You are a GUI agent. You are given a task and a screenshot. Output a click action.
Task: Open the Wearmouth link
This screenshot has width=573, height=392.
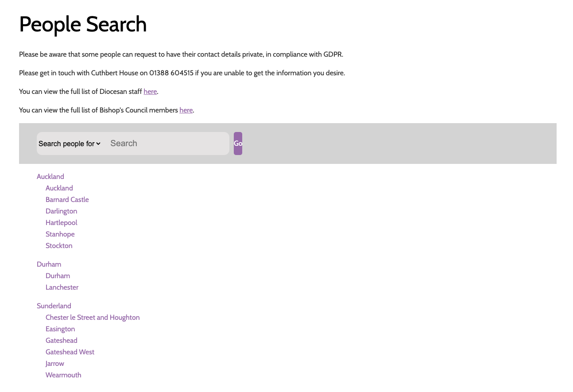[63, 375]
